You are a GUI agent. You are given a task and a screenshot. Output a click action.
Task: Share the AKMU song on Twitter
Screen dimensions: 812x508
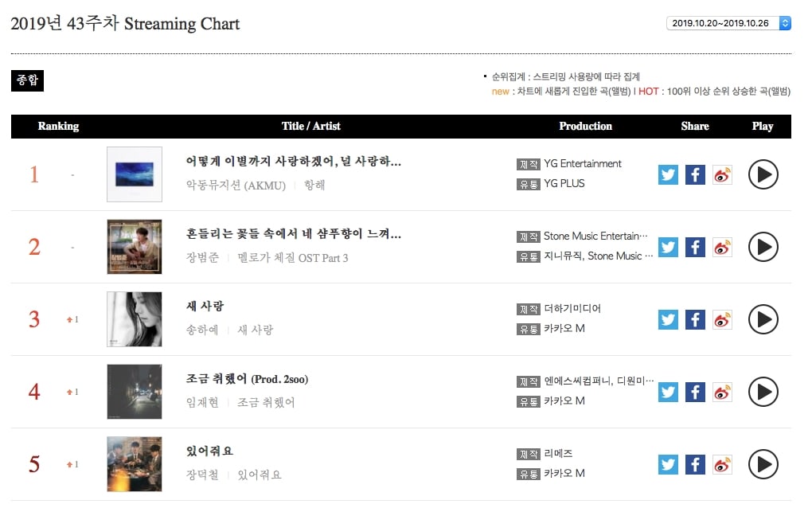(669, 174)
